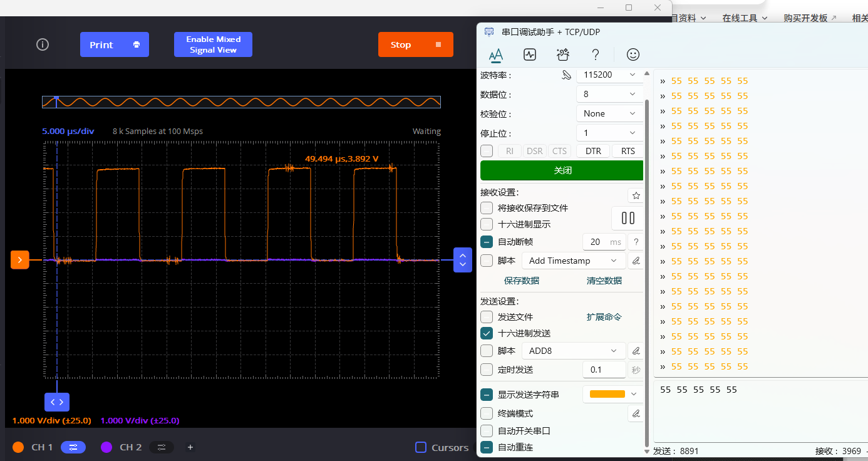Open 购买开发板 link in browser
This screenshot has width=868, height=461.
pyautogui.click(x=810, y=18)
